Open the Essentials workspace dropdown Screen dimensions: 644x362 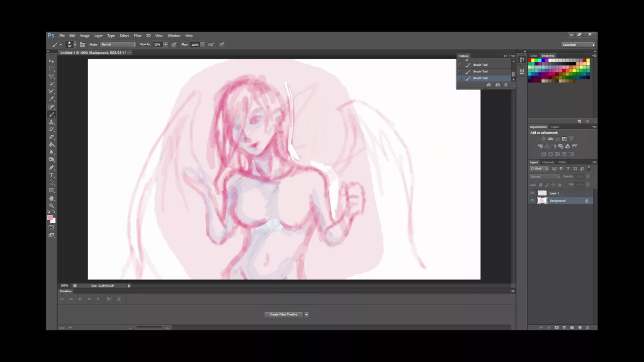[x=579, y=45]
